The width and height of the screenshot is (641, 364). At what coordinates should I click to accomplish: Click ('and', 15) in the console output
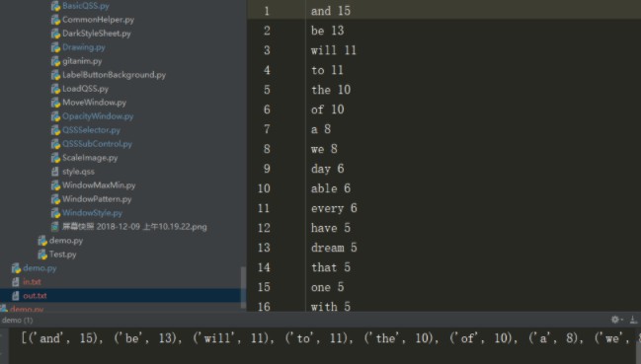tap(63, 338)
